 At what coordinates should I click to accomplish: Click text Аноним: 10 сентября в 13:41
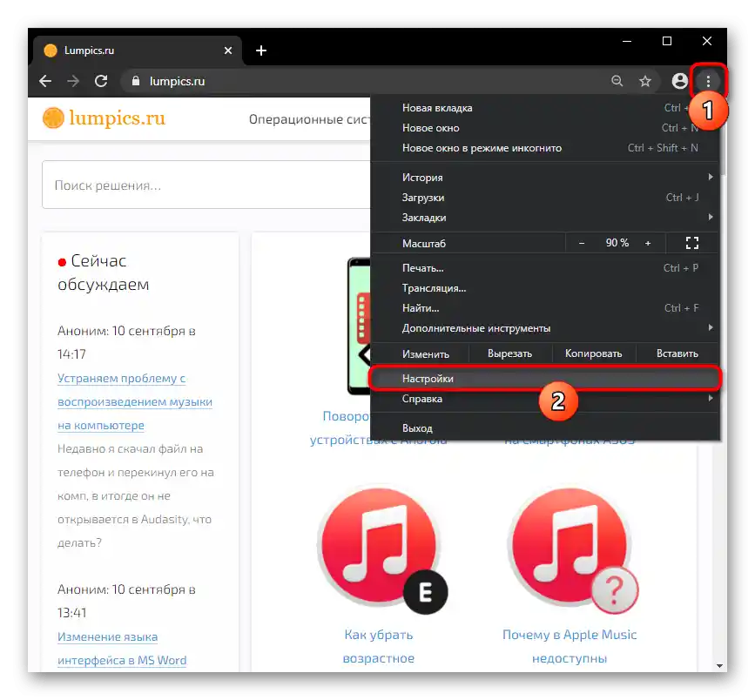(x=126, y=601)
